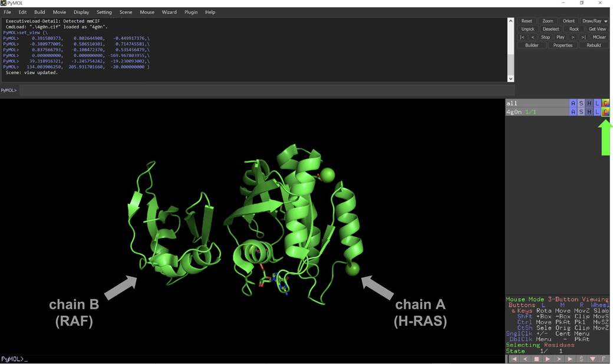The width and height of the screenshot is (613, 364).
Task: Click the rewind-to-start arrow in bottom playback bar
Action: tap(513, 359)
